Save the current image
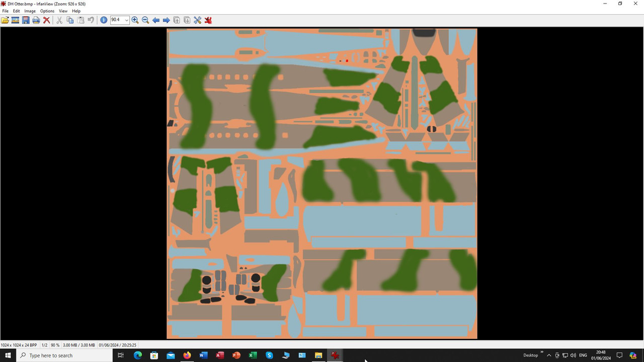Image resolution: width=644 pixels, height=362 pixels. point(26,20)
